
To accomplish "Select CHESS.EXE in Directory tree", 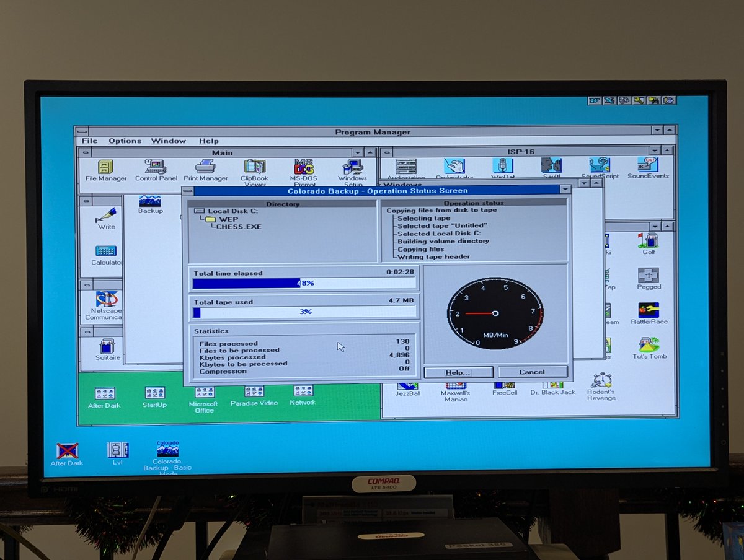I will 239,227.
